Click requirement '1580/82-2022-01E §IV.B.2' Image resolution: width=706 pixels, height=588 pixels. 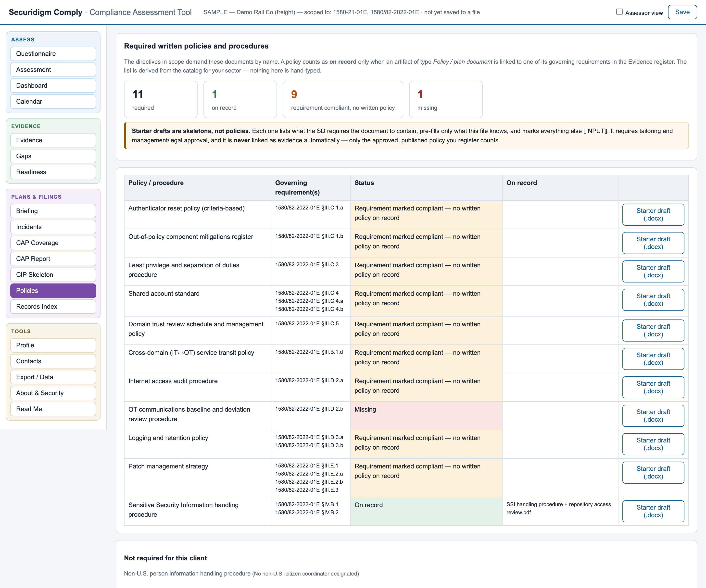307,512
